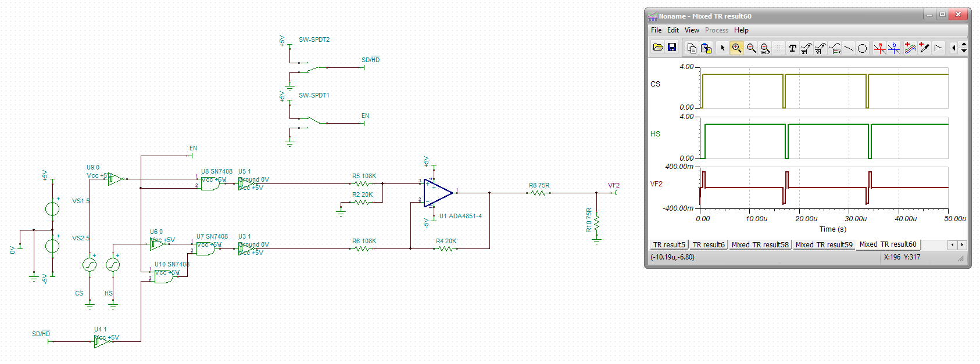Click the toolbar up/down stepper arrows

click(964, 48)
